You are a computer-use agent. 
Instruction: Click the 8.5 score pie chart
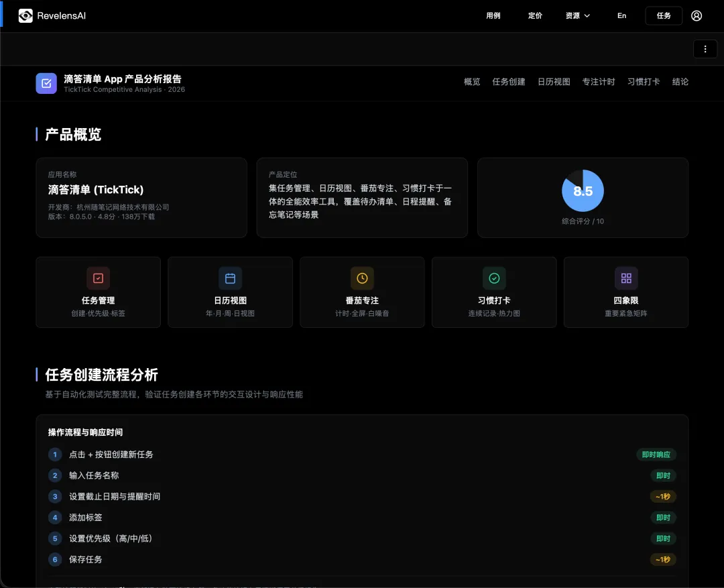point(583,191)
